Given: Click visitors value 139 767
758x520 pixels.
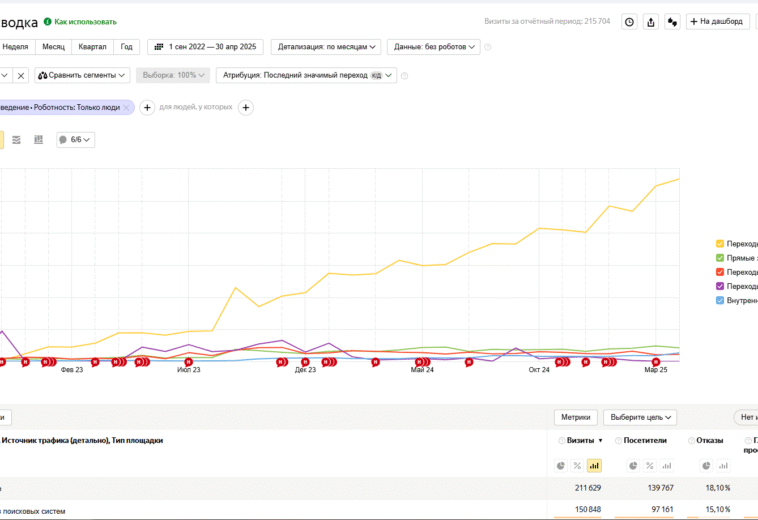Looking at the screenshot, I should tap(660, 488).
